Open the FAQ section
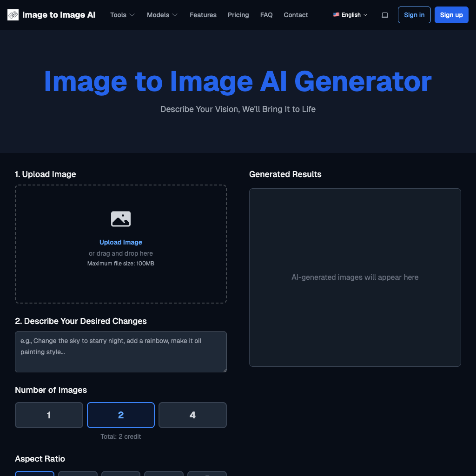The height and width of the screenshot is (476, 476). [266, 15]
